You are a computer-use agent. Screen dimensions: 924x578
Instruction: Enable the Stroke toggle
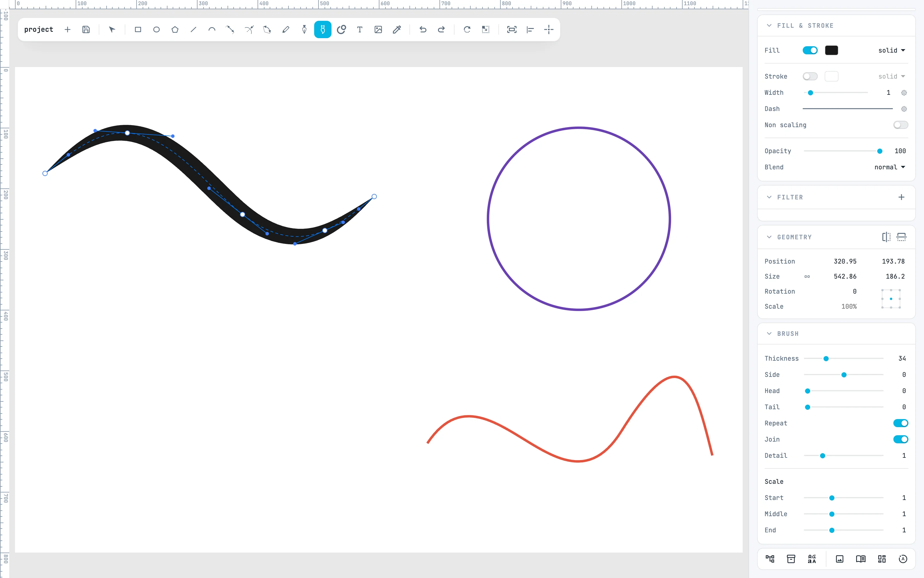pyautogui.click(x=810, y=77)
